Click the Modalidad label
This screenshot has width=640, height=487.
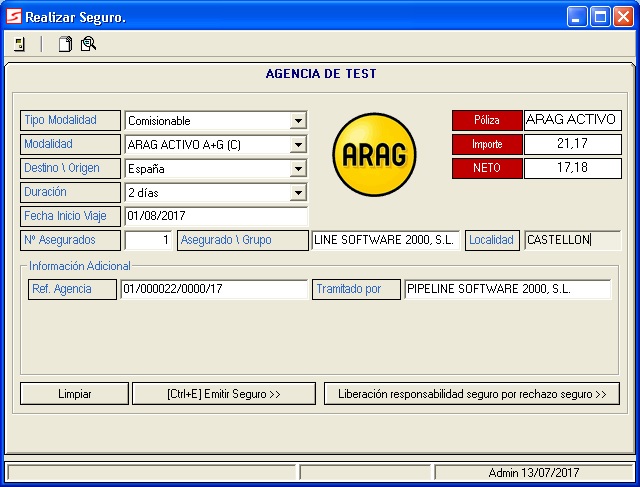(70, 144)
